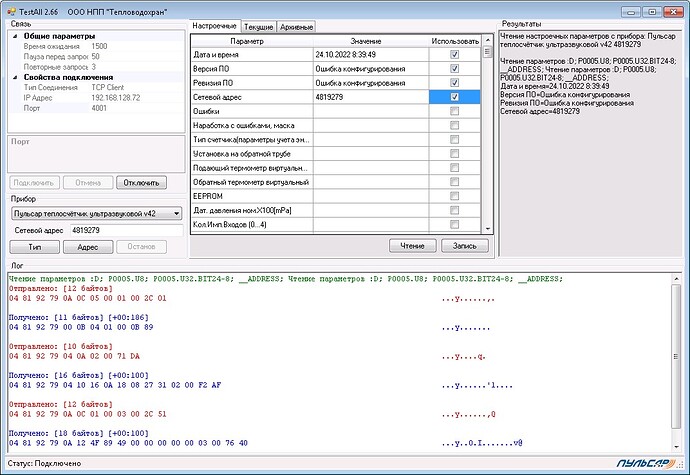
Task: Collapse the Общие параметры group
Action: pos(15,36)
